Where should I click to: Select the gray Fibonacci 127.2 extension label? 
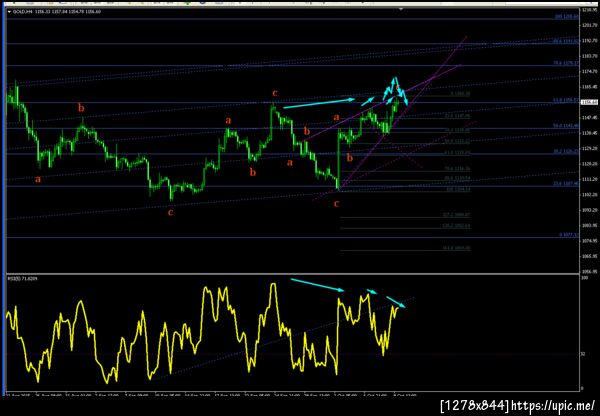pyautogui.click(x=456, y=215)
